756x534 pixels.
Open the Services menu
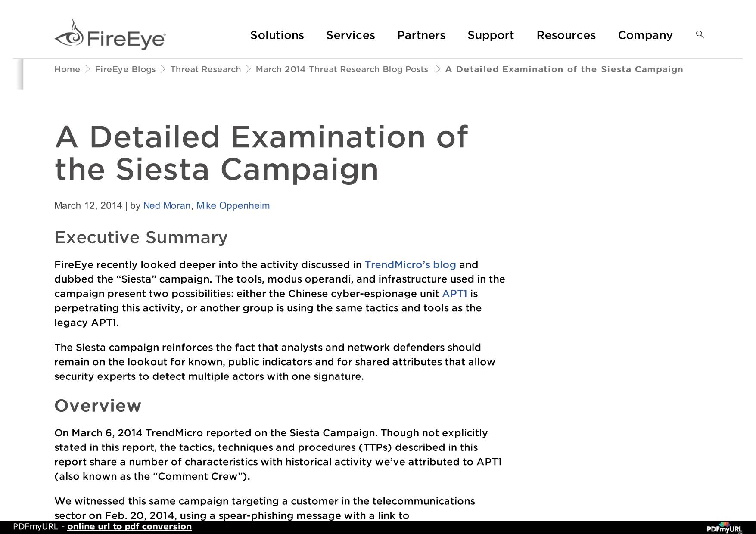[351, 35]
